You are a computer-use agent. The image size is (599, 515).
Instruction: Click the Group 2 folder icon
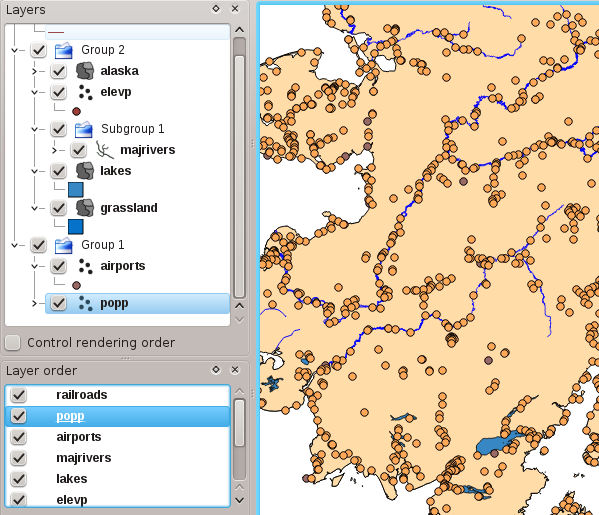click(x=64, y=50)
